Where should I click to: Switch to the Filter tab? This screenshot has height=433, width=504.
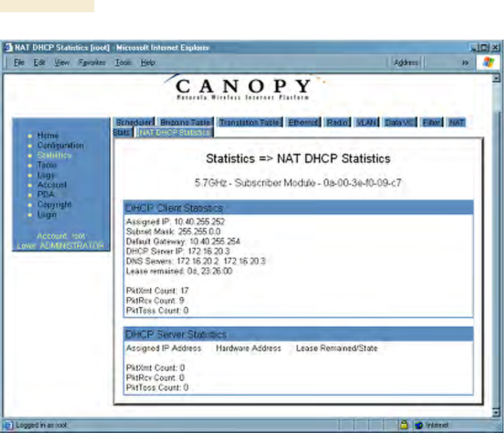[432, 122]
